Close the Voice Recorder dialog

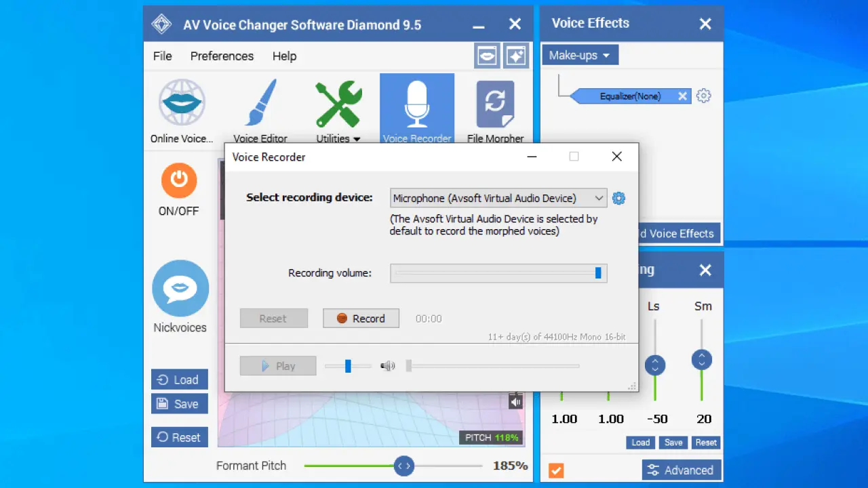point(616,157)
